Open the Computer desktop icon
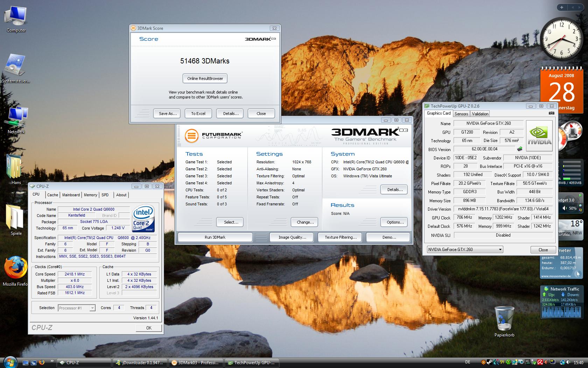Image resolution: width=588 pixels, height=368 pixels. pos(16,19)
